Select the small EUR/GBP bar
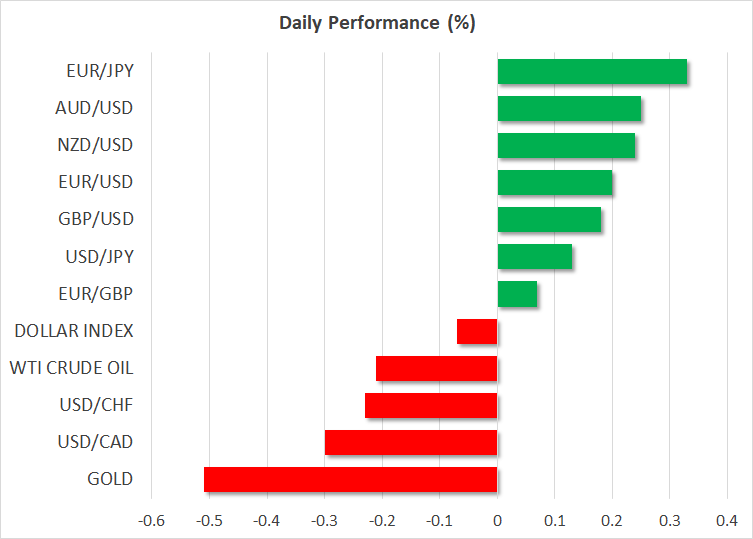This screenshot has width=753, height=539. (x=517, y=294)
